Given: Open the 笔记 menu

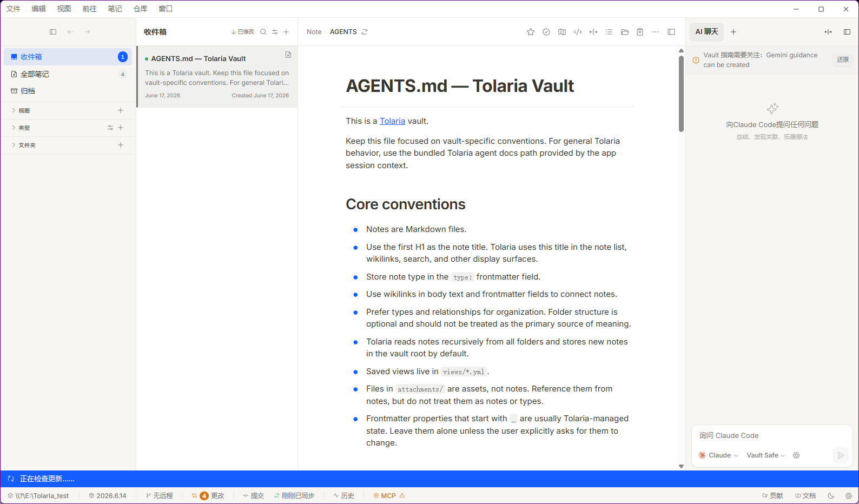Looking at the screenshot, I should coord(115,9).
